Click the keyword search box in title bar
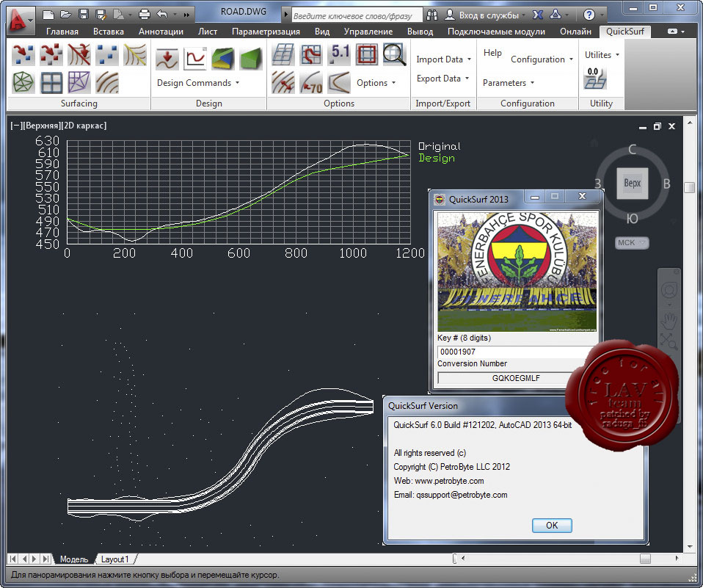Image resolution: width=703 pixels, height=588 pixels. [x=357, y=15]
